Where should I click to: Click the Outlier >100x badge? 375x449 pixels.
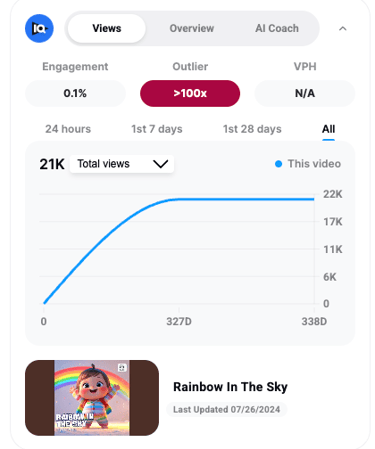(190, 93)
